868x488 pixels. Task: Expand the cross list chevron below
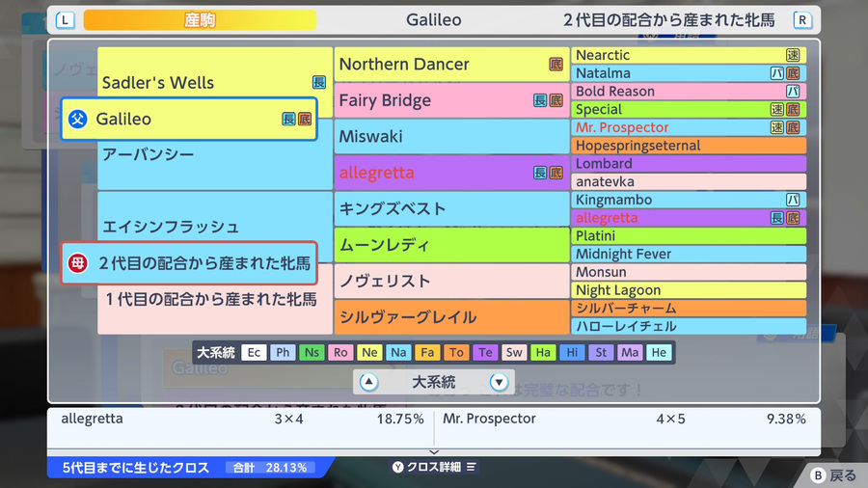click(x=434, y=452)
